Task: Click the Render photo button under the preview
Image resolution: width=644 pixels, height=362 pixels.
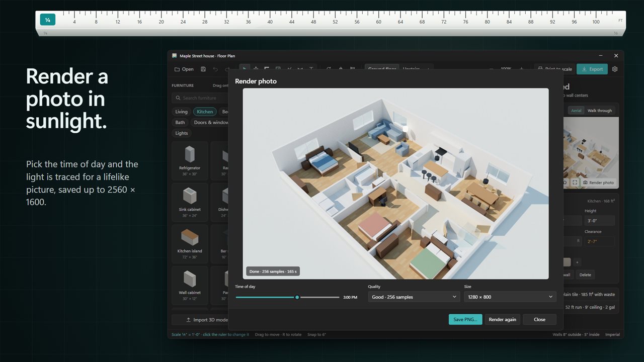Action: tap(598, 183)
